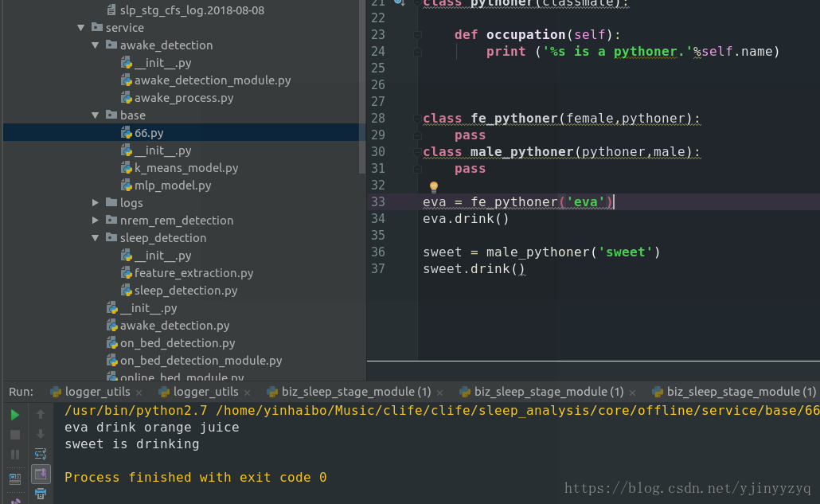This screenshot has width=820, height=504.
Task: Open feature_extraction.py file
Action: (193, 273)
